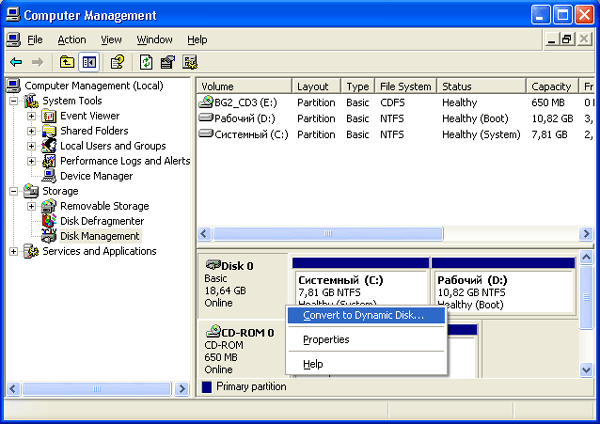Choose Convert to Dynamic Disk from context menu
The width and height of the screenshot is (600, 424).
367,315
